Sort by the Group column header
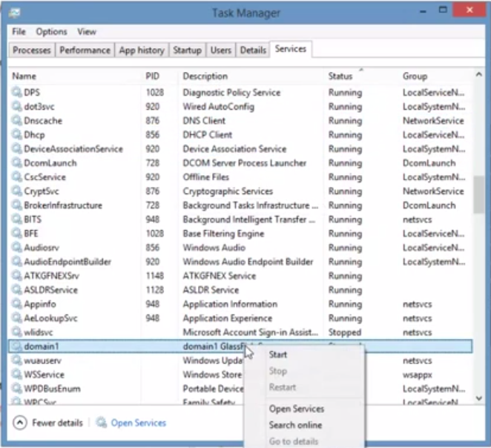This screenshot has height=448, width=491. pyautogui.click(x=415, y=76)
